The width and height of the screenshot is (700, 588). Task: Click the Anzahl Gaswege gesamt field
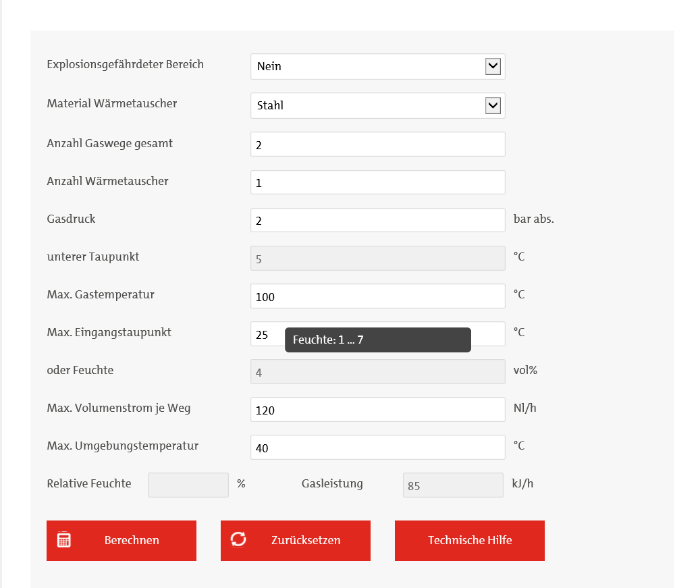377,144
